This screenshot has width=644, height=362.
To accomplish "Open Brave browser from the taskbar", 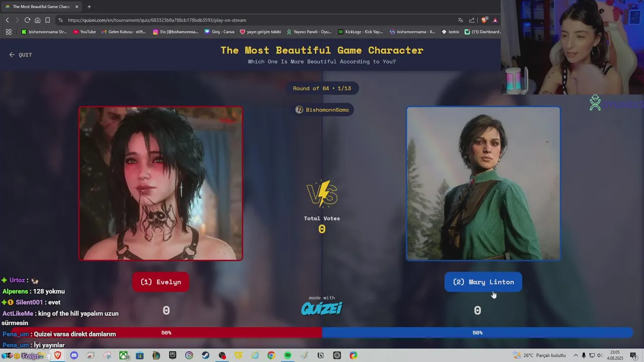I will point(58,355).
